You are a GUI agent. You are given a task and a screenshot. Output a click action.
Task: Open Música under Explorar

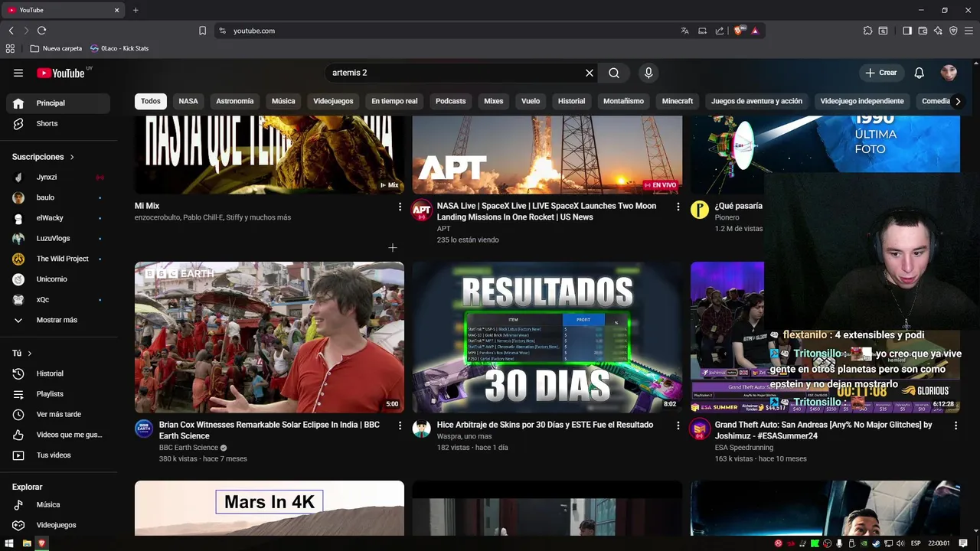pos(58,504)
